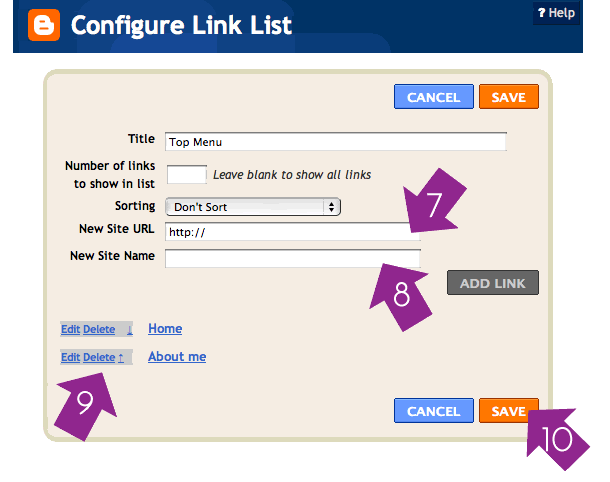
Task: Click the Blogger logo icon
Action: (x=41, y=25)
